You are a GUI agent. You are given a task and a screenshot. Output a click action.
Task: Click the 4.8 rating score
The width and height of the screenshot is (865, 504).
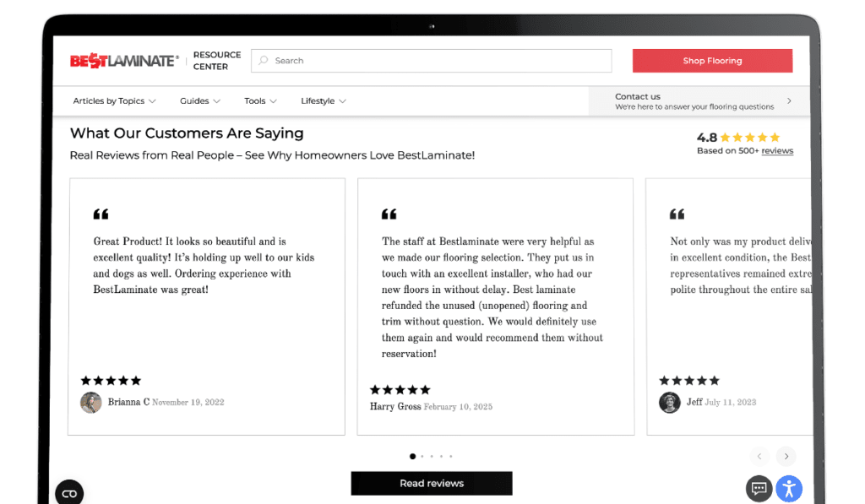(x=707, y=138)
